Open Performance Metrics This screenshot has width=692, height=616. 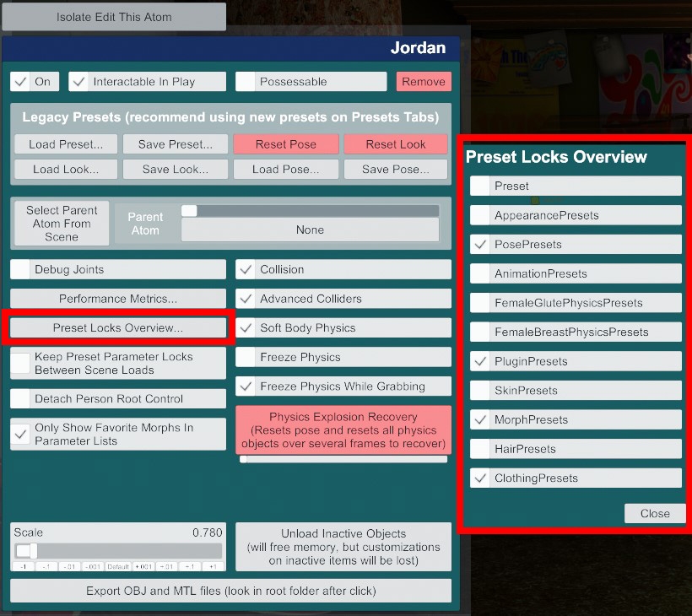coord(118,299)
